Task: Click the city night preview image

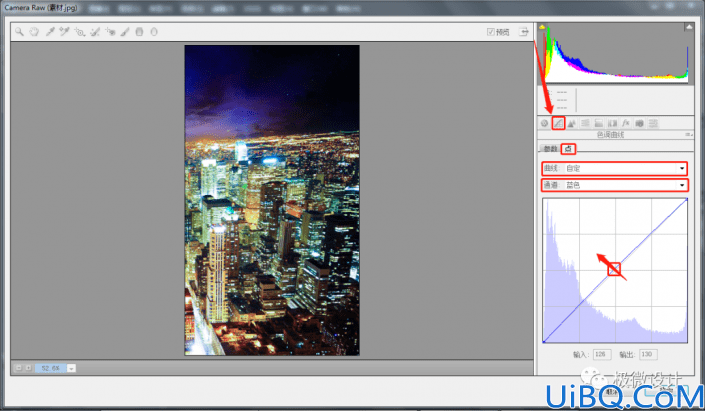Action: (272, 200)
